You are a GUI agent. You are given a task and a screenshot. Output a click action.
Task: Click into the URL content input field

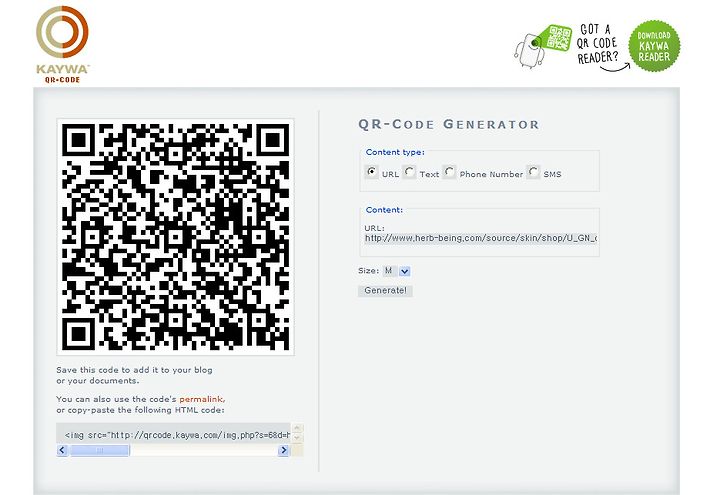pos(481,238)
